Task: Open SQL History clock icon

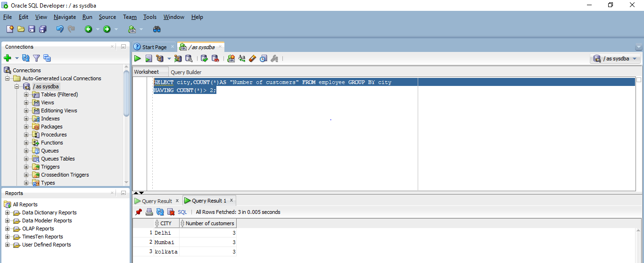Action: (264, 59)
